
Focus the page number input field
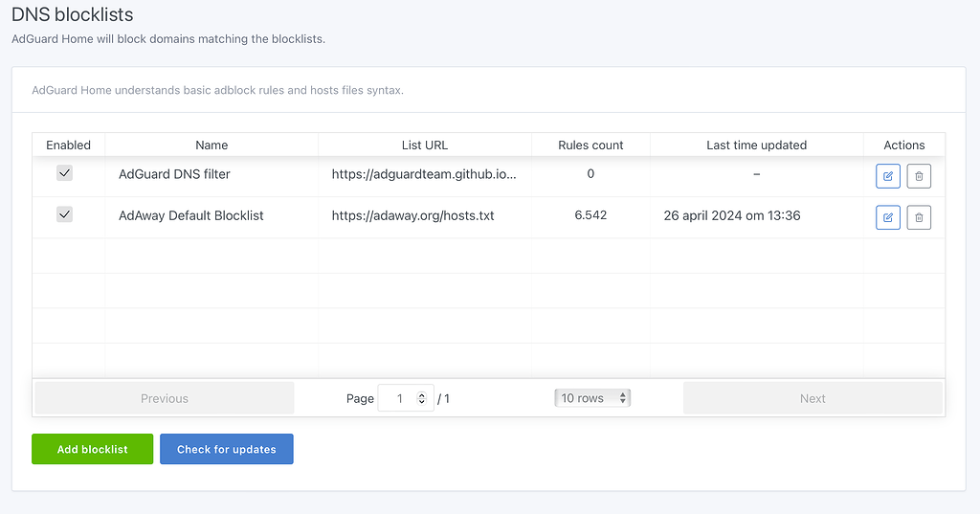click(405, 398)
